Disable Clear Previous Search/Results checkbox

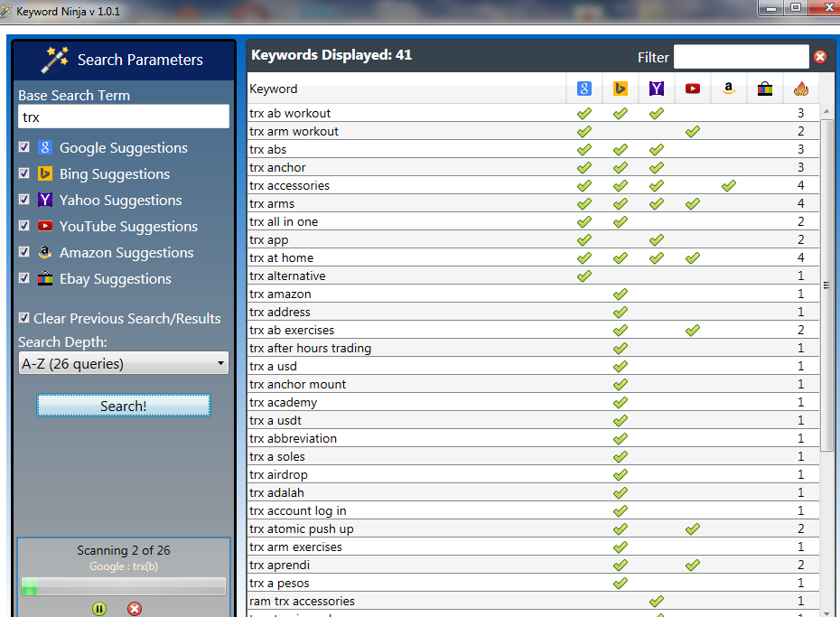(24, 318)
